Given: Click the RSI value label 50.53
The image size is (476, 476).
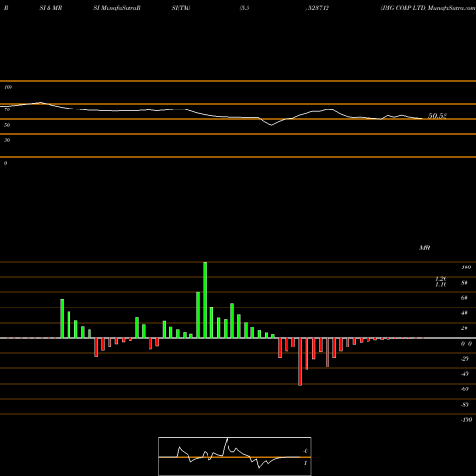Looking at the screenshot, I should [x=438, y=116].
